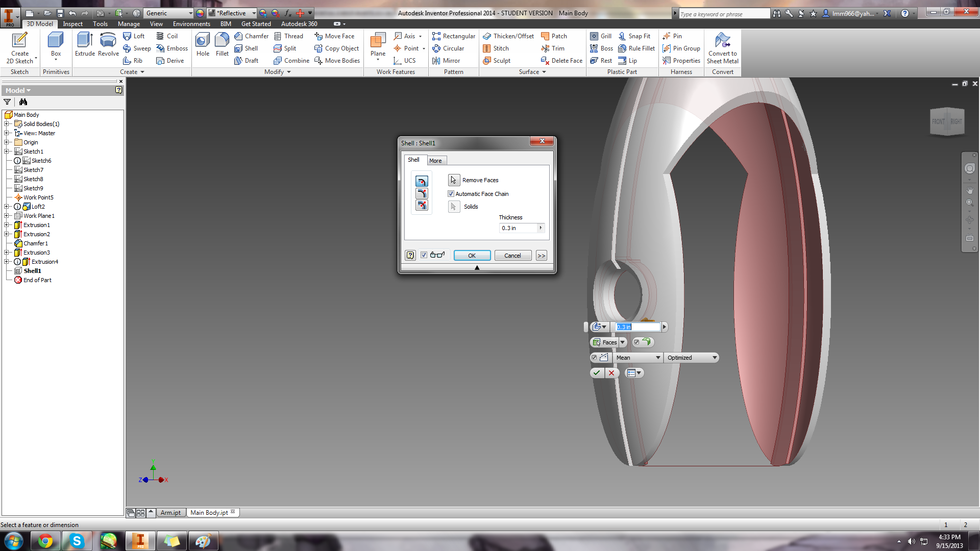980x551 pixels.
Task: Open Skype from the taskbar
Action: [x=77, y=541]
